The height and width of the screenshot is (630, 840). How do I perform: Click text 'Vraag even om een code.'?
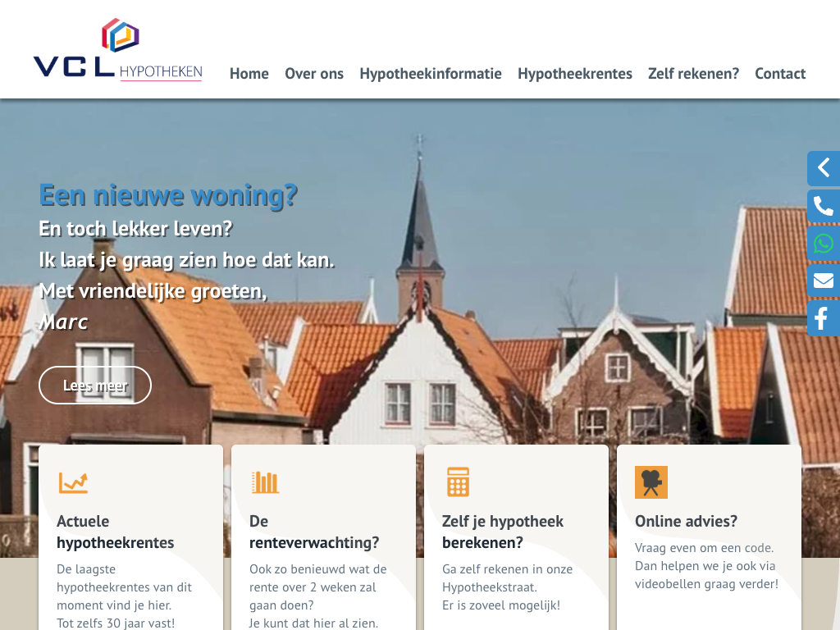[704, 548]
